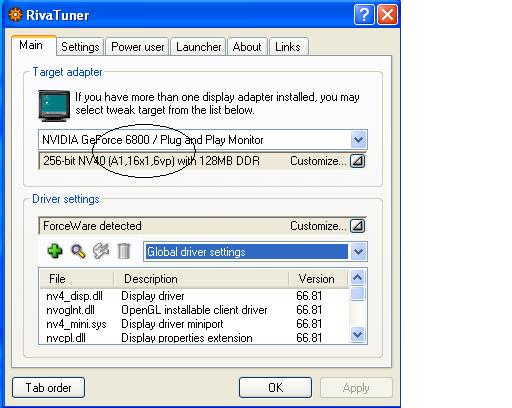Image resolution: width=512 pixels, height=408 pixels.
Task: Click the File column header
Action: 77,279
